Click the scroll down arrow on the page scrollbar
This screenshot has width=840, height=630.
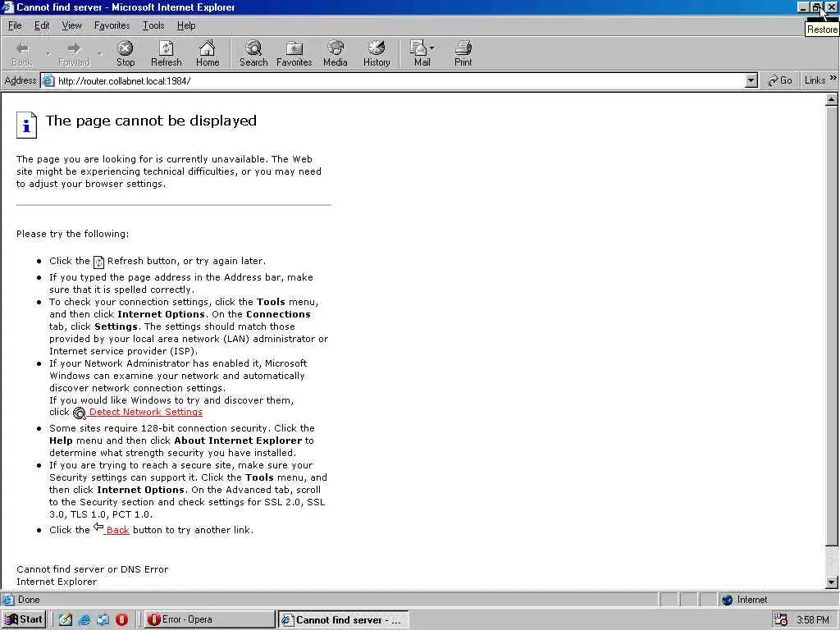(x=832, y=582)
